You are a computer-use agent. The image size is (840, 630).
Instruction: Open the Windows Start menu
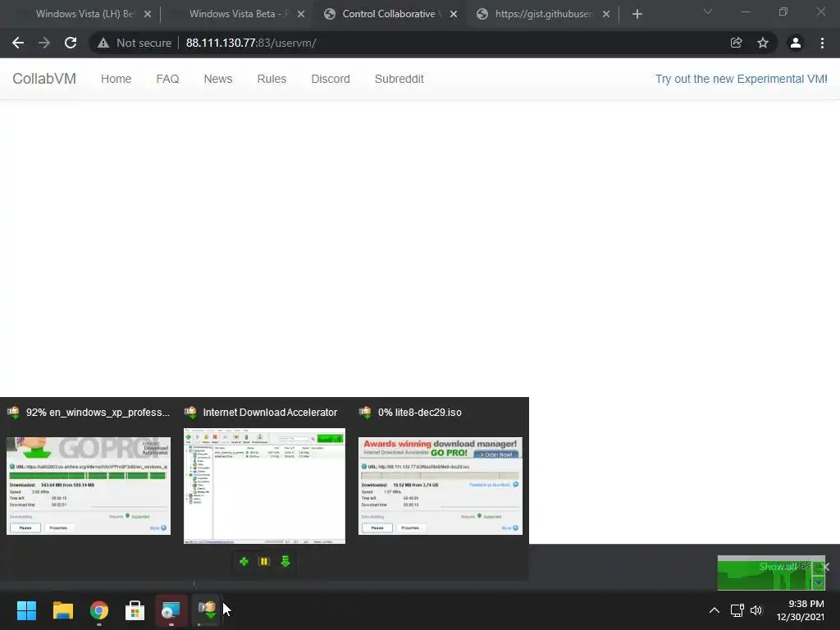[x=26, y=610]
